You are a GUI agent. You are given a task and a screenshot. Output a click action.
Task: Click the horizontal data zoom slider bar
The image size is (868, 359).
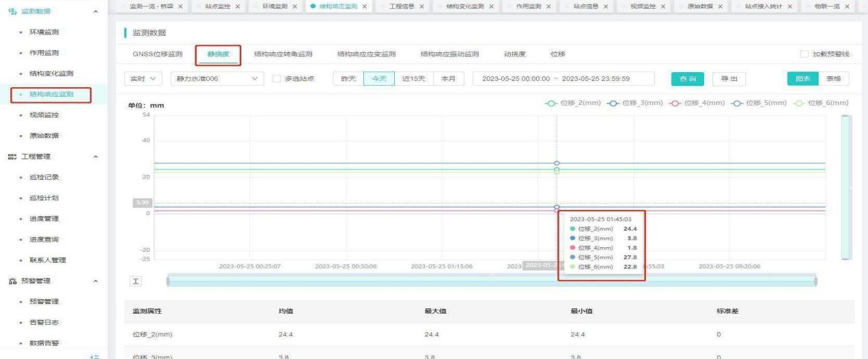tap(492, 281)
